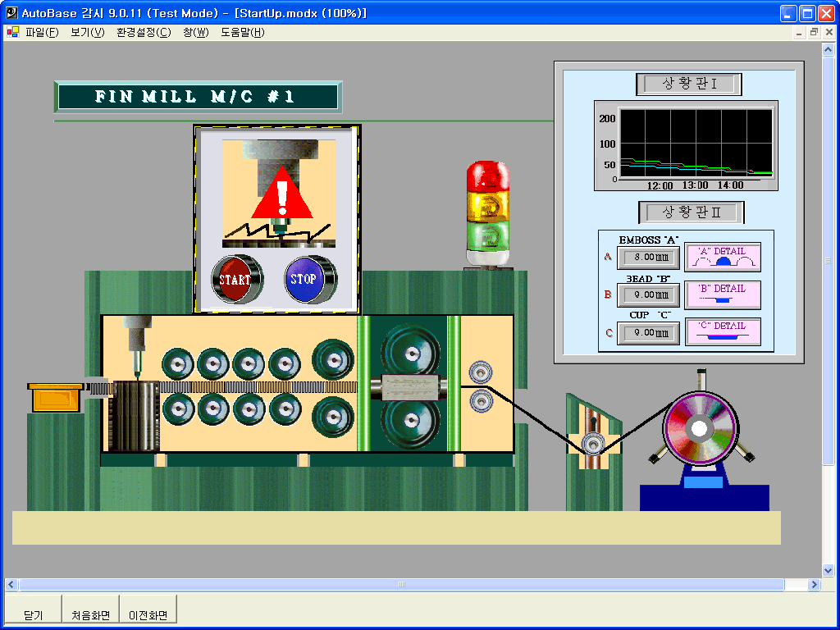This screenshot has height=630, width=840.
Task: Open the 'B' DETAIL bead view
Action: (x=723, y=294)
